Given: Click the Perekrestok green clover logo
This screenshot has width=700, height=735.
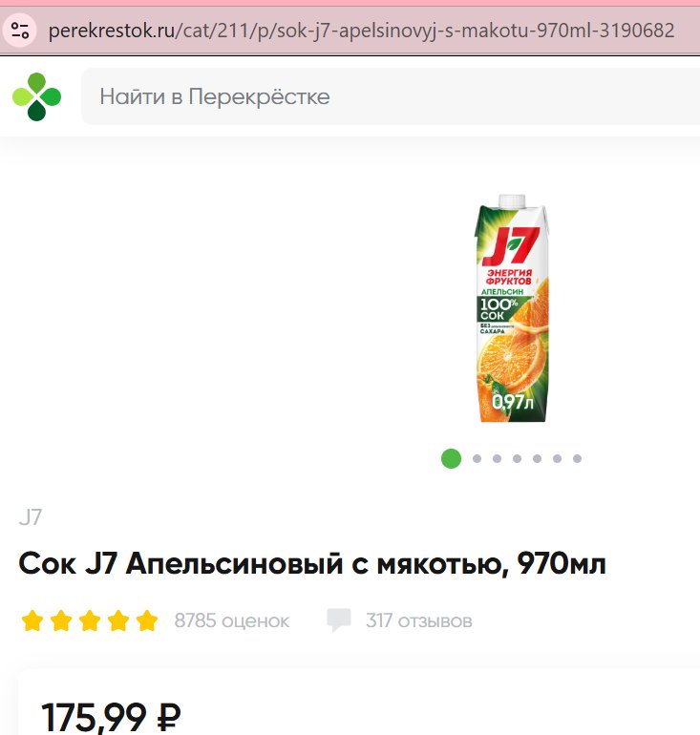Looking at the screenshot, I should point(36,96).
